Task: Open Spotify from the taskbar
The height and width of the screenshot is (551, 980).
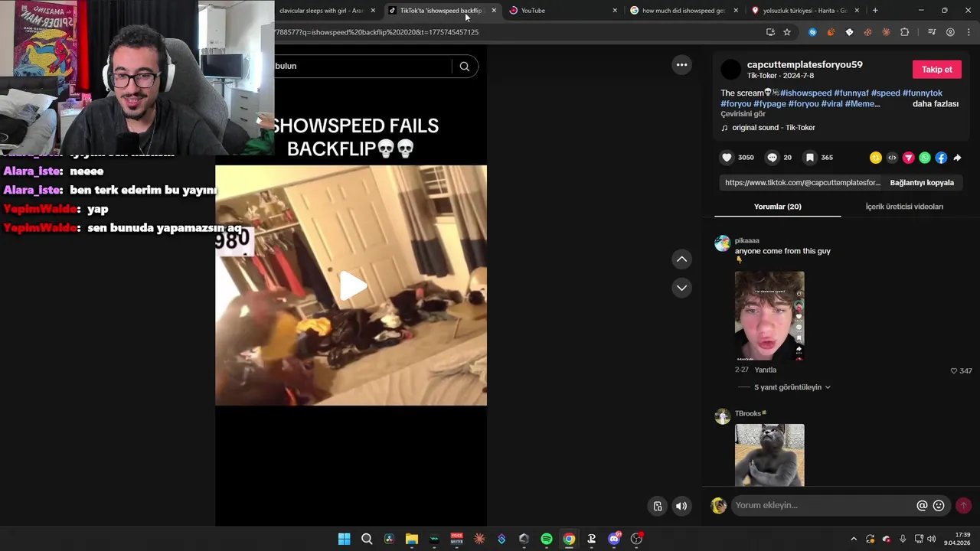Action: tap(547, 539)
